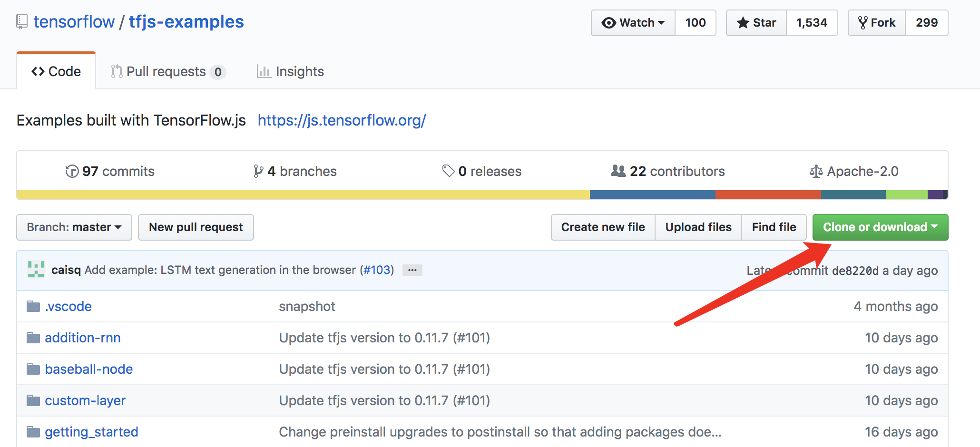Click the releases tag icon

coord(448,171)
